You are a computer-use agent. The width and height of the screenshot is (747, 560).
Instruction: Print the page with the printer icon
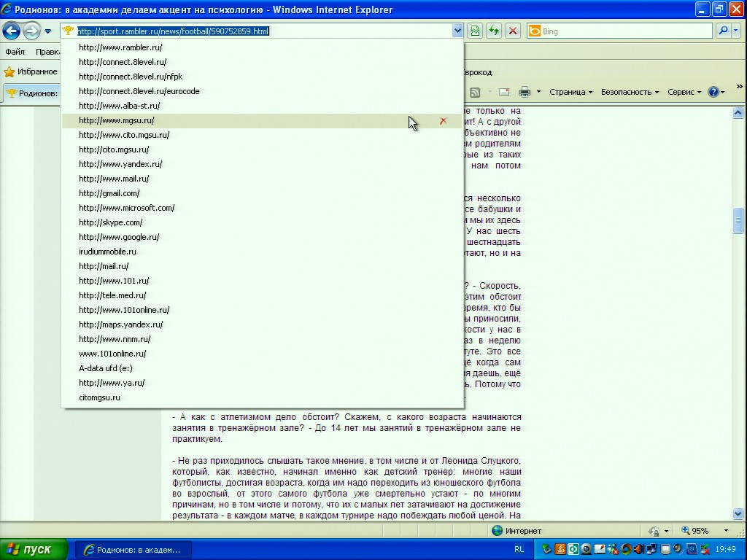coord(525,92)
